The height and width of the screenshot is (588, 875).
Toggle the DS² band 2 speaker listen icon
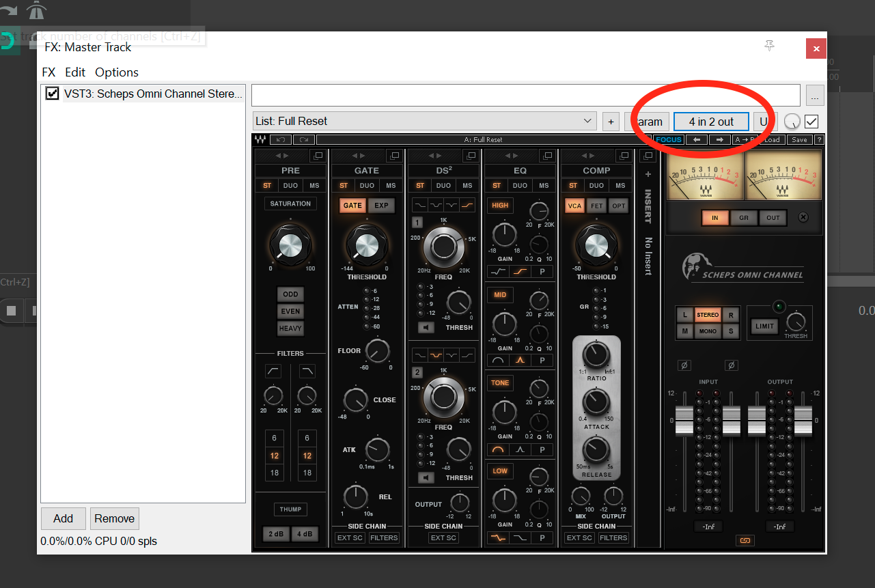point(426,477)
